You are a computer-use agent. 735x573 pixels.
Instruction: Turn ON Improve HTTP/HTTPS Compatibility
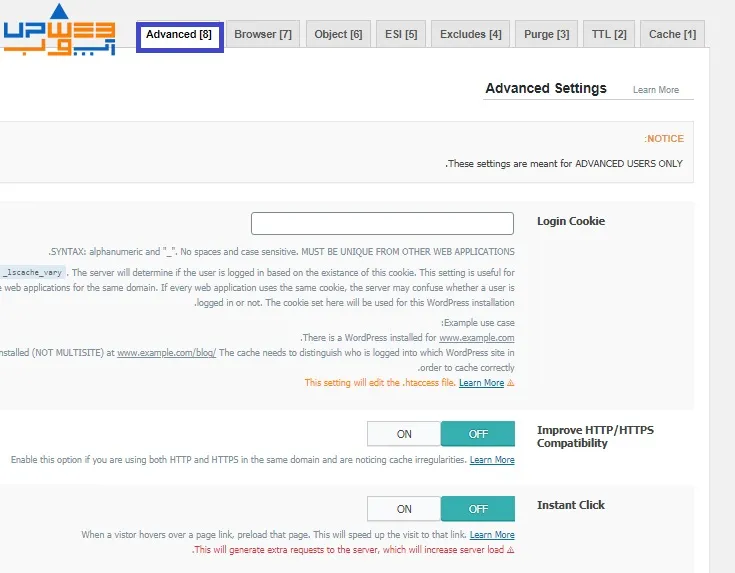(x=404, y=434)
